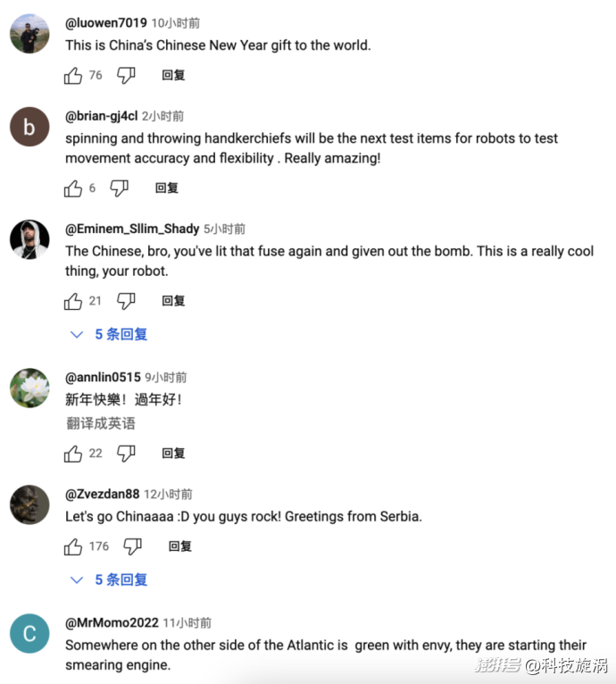Dislike the @Zvezdan88 comment

coord(133,546)
